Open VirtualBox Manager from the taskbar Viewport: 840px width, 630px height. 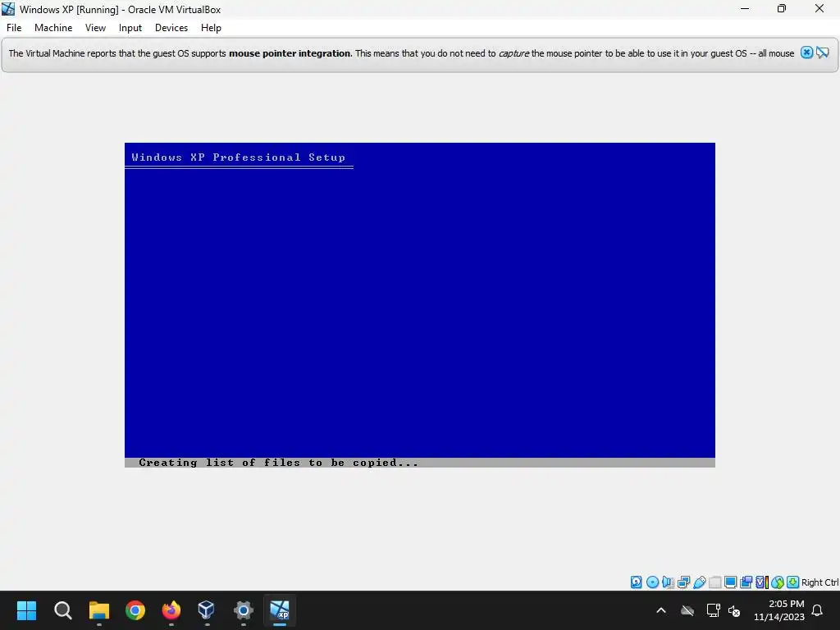point(207,610)
